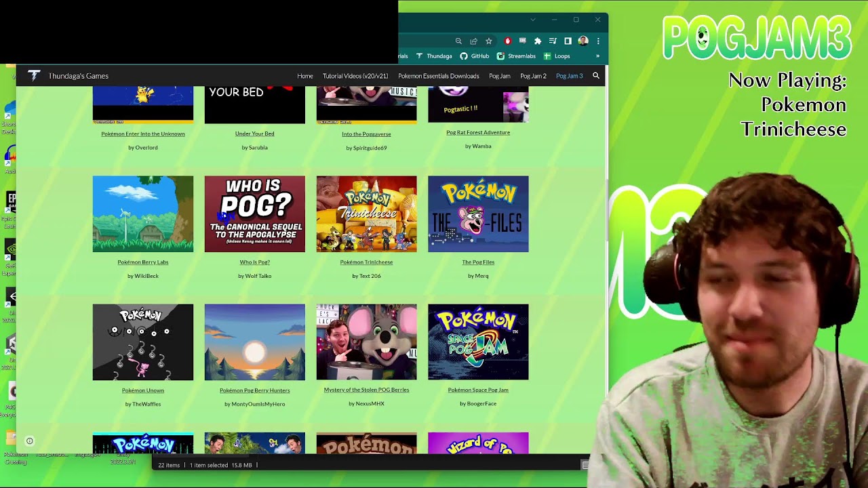Screen dimensions: 868x488
Task: Open the media control playlist icon
Action: [x=553, y=41]
